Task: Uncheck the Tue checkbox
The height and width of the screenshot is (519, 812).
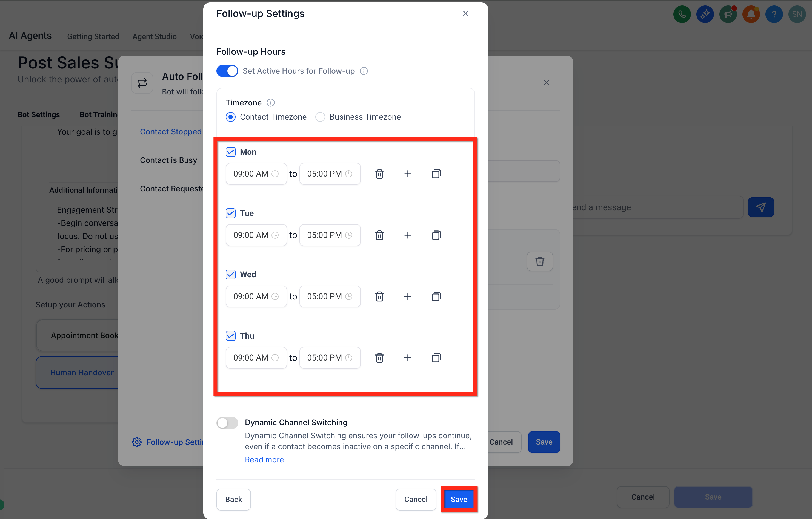Action: coord(231,213)
